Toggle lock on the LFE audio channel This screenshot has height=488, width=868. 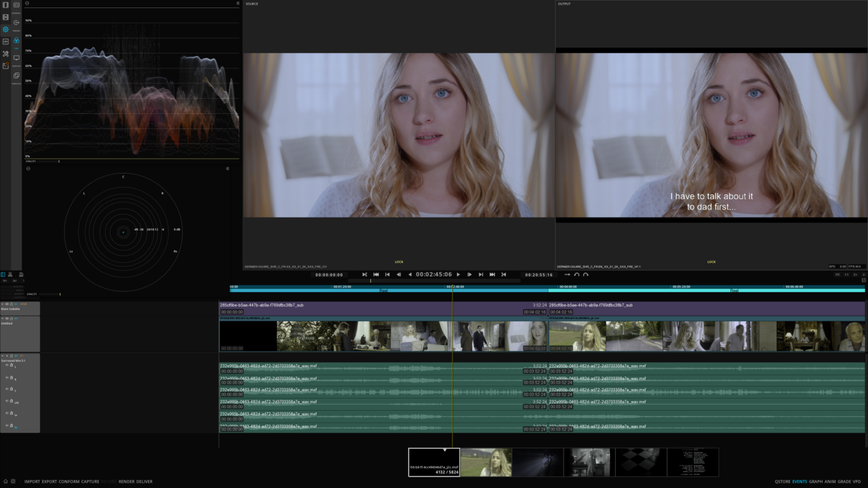(x=12, y=402)
